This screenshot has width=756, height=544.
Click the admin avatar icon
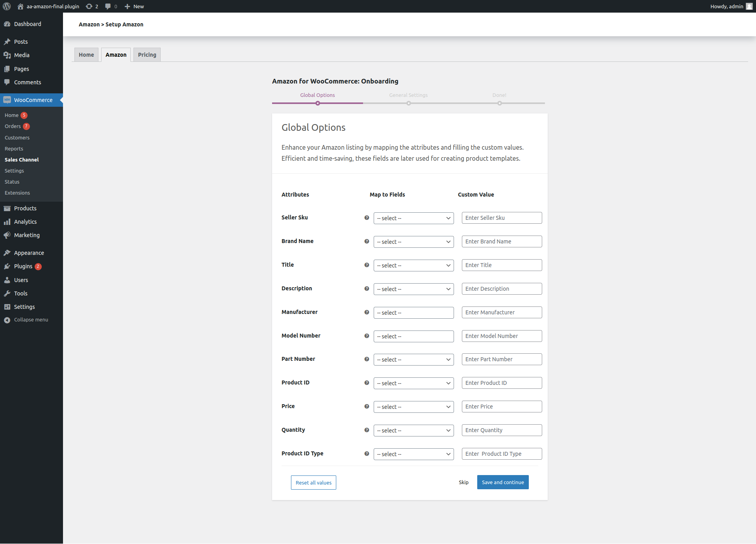749,6
